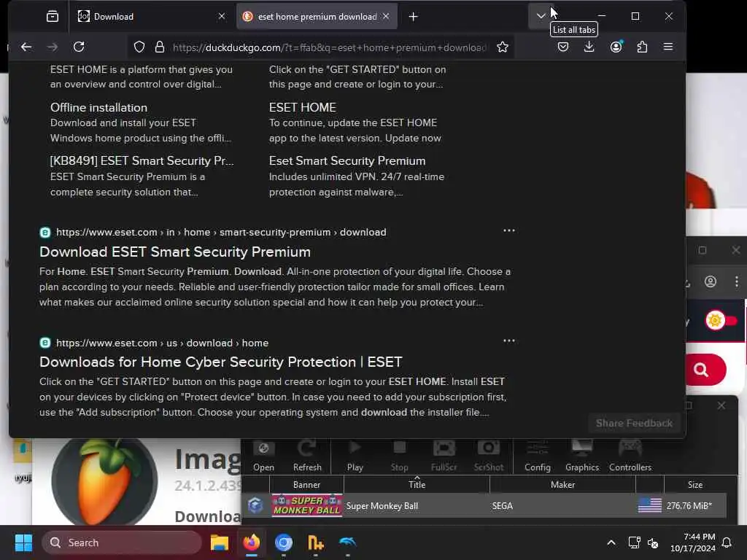Open Windows Start menu
Viewport: 747px width, 560px height.
(23, 542)
